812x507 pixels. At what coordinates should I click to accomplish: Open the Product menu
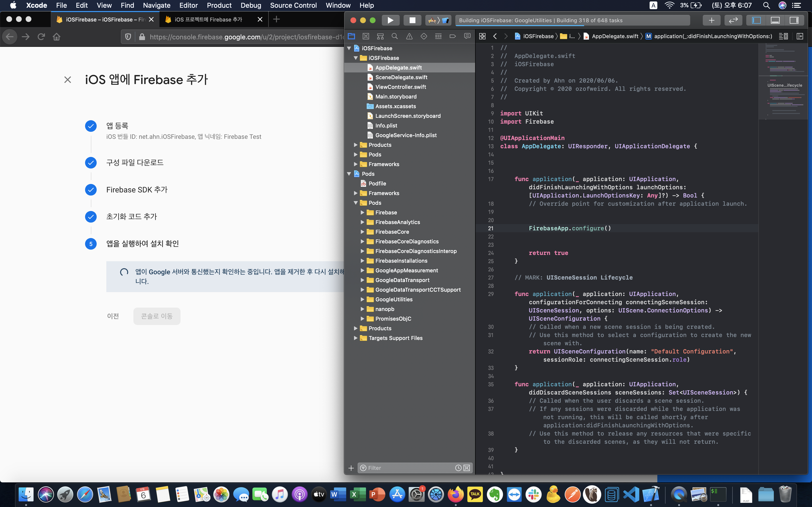[219, 5]
